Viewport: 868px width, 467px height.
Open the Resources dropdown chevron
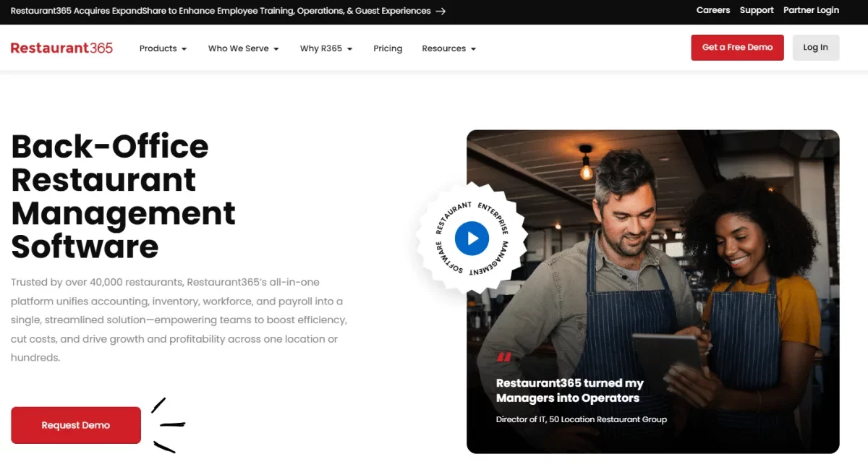click(x=474, y=48)
